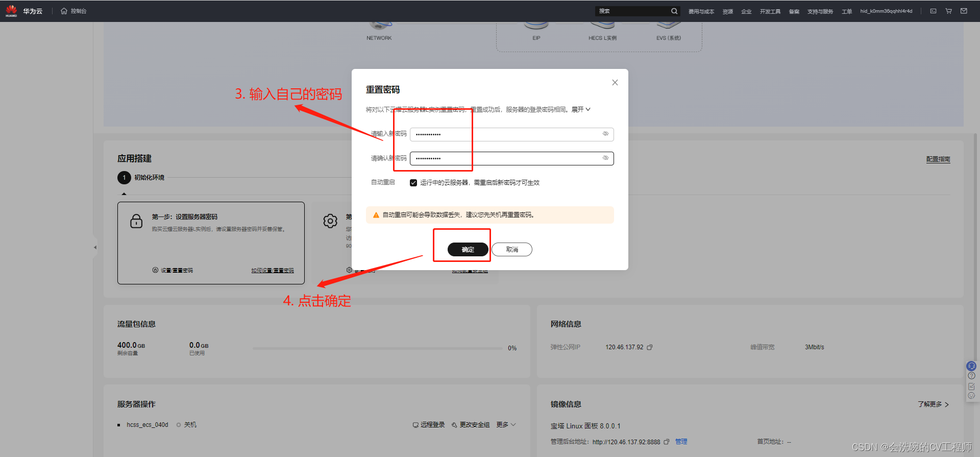
Task: Click the search magnifier icon in the top bar
Action: click(674, 11)
